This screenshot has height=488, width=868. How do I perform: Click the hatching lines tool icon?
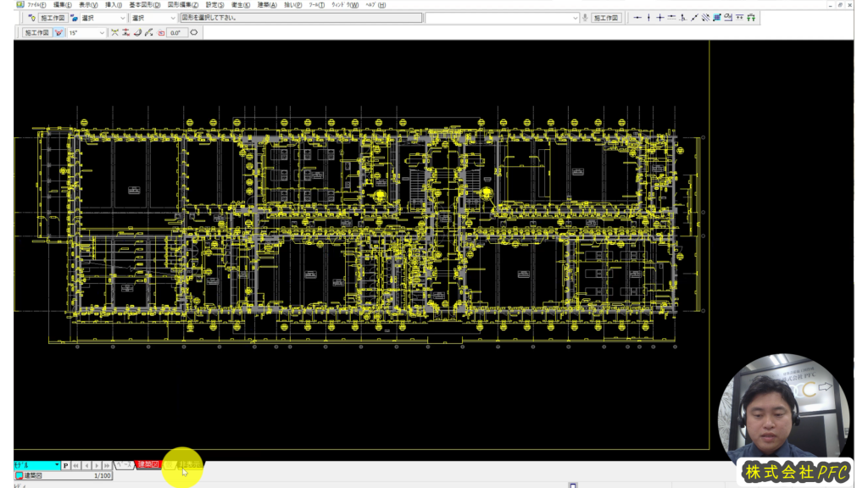pyautogui.click(x=705, y=18)
